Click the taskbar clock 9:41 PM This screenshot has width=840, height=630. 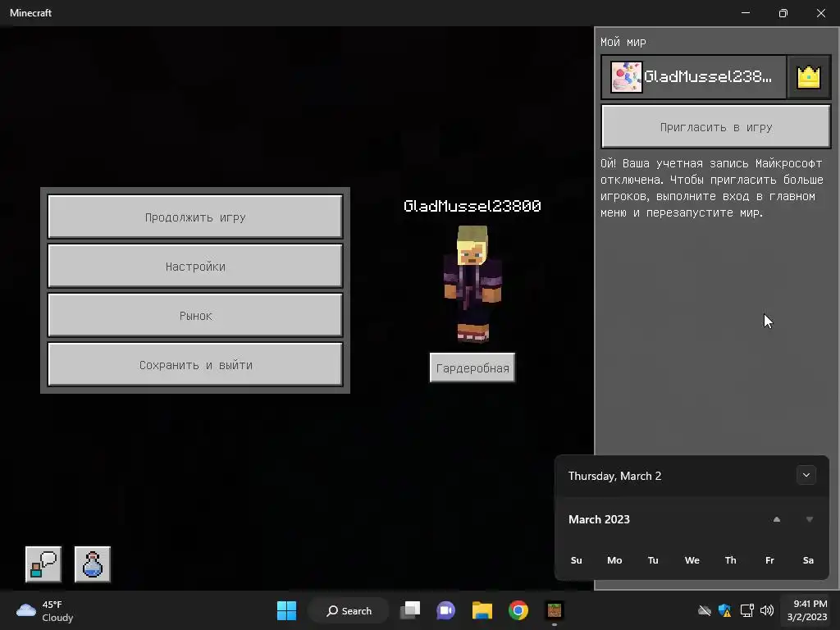click(807, 610)
